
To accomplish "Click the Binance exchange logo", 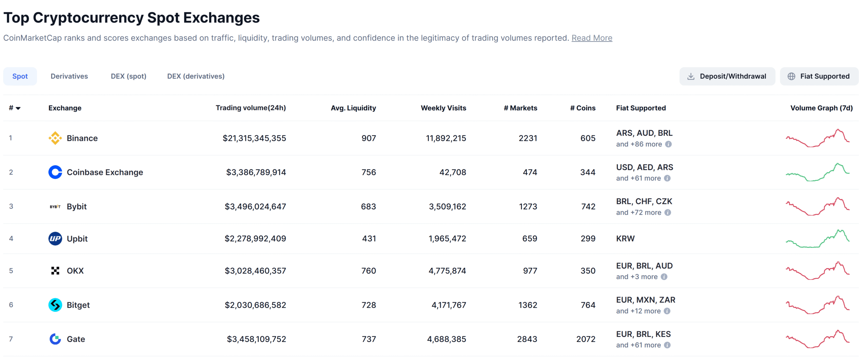I will point(55,138).
